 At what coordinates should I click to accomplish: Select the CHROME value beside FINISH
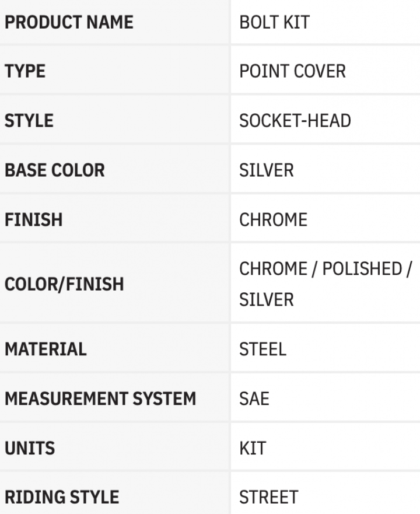273,220
